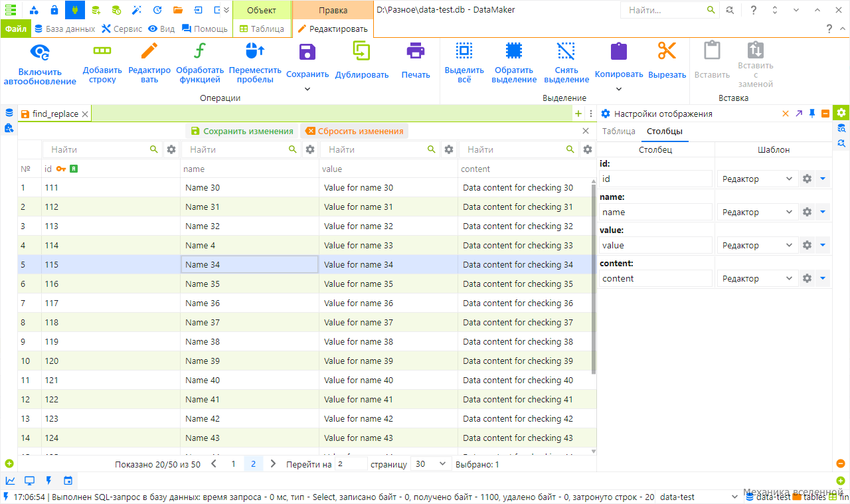Viewport: 850px width, 504px height.
Task: Click the orange folder open icon
Action: click(x=177, y=10)
